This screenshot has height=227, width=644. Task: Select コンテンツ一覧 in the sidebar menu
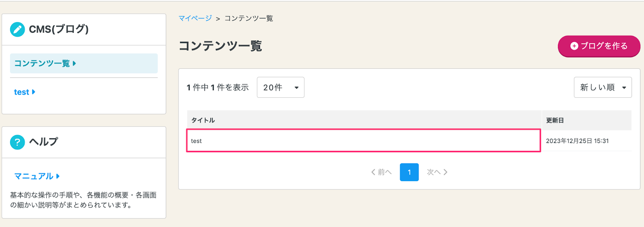tap(84, 64)
